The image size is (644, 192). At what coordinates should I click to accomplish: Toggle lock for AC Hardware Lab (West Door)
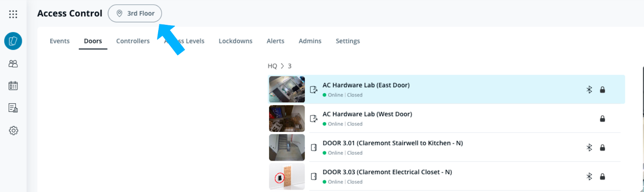603,118
